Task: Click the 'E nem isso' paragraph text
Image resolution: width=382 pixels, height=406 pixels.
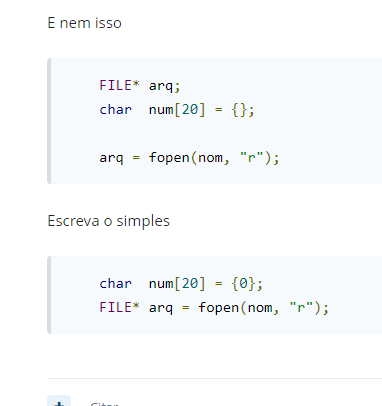Action: pyautogui.click(x=85, y=23)
